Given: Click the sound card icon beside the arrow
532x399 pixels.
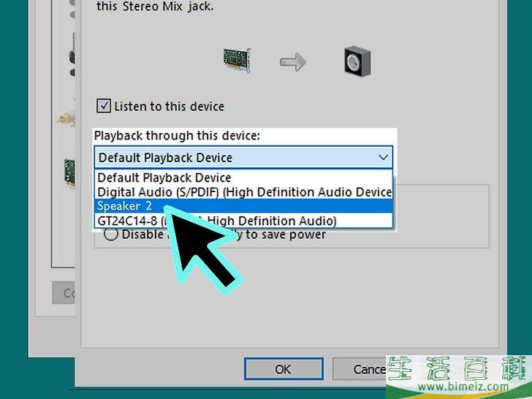Looking at the screenshot, I should [x=238, y=61].
